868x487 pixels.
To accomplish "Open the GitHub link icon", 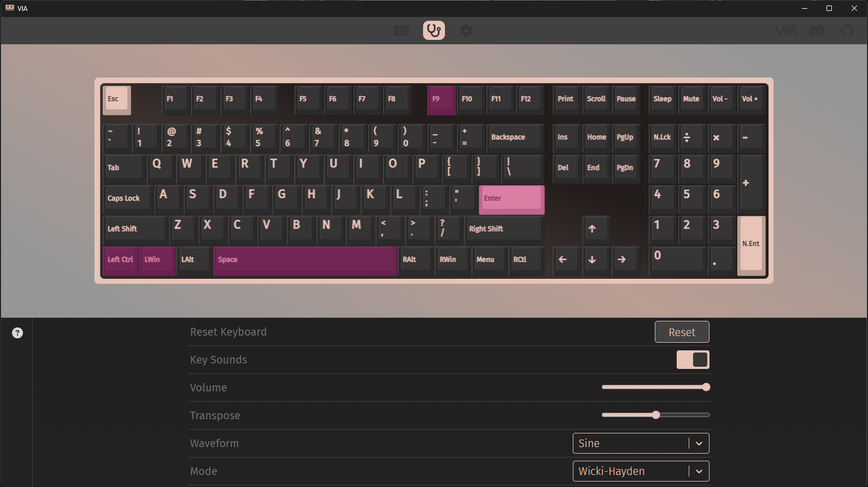I will pos(847,31).
